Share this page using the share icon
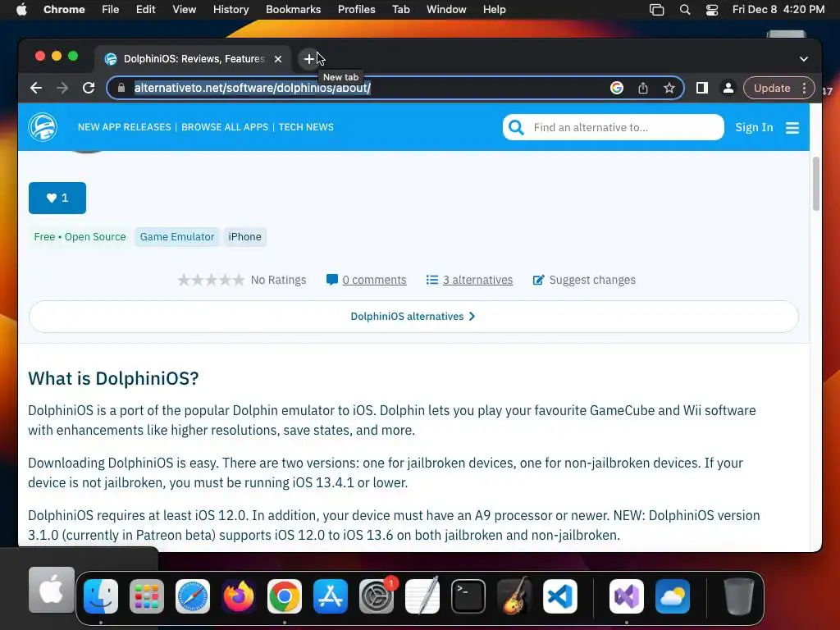840x630 pixels. pyautogui.click(x=643, y=88)
